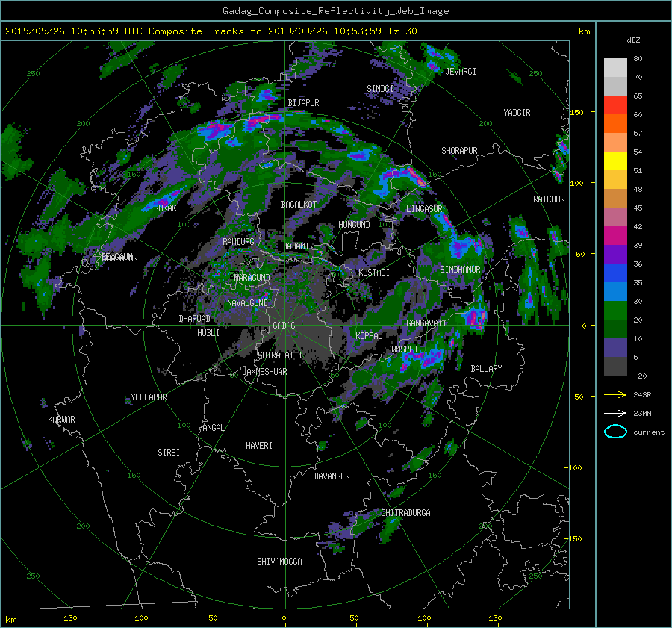Click the BAGALKOT city label
The height and width of the screenshot is (628, 672).
[299, 205]
